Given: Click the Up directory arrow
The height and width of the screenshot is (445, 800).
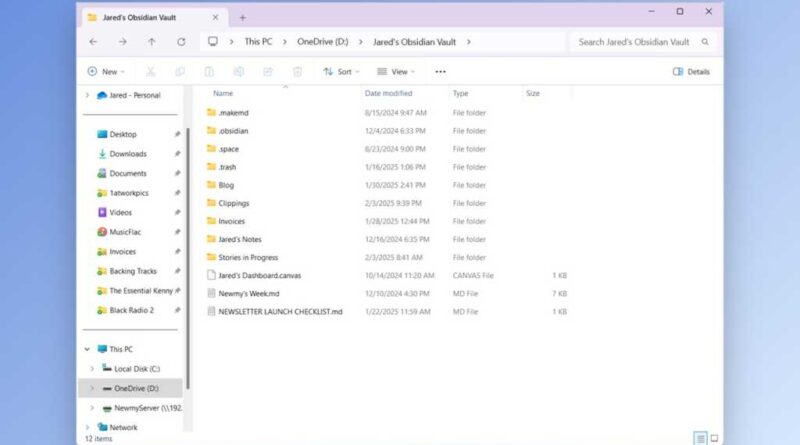Looking at the screenshot, I should 151,42.
